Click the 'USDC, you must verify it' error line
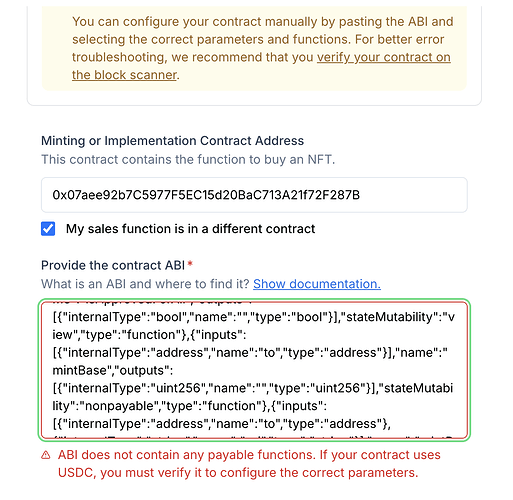This screenshot has height=500, width=513. pyautogui.click(x=238, y=473)
